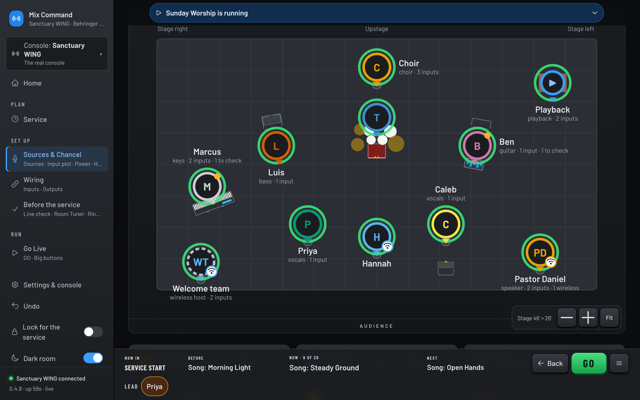This screenshot has width=640, height=400.
Task: Select Priya's vocals source circle
Action: 308,224
